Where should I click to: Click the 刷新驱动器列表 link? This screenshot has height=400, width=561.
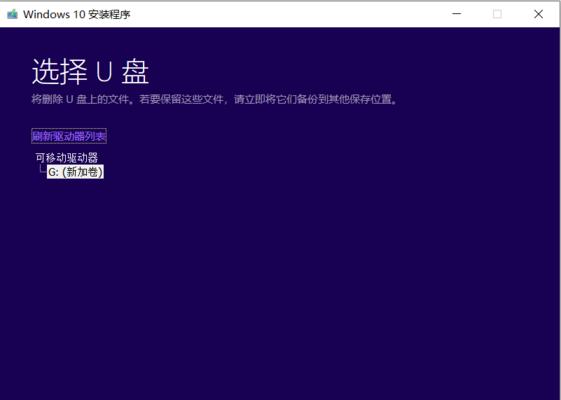69,136
